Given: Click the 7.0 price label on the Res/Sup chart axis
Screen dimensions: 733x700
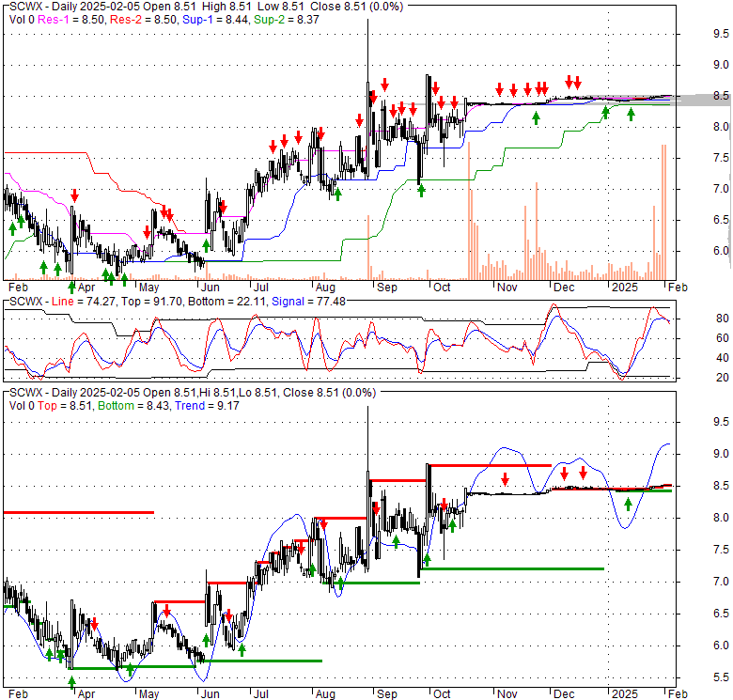Looking at the screenshot, I should 721,189.
